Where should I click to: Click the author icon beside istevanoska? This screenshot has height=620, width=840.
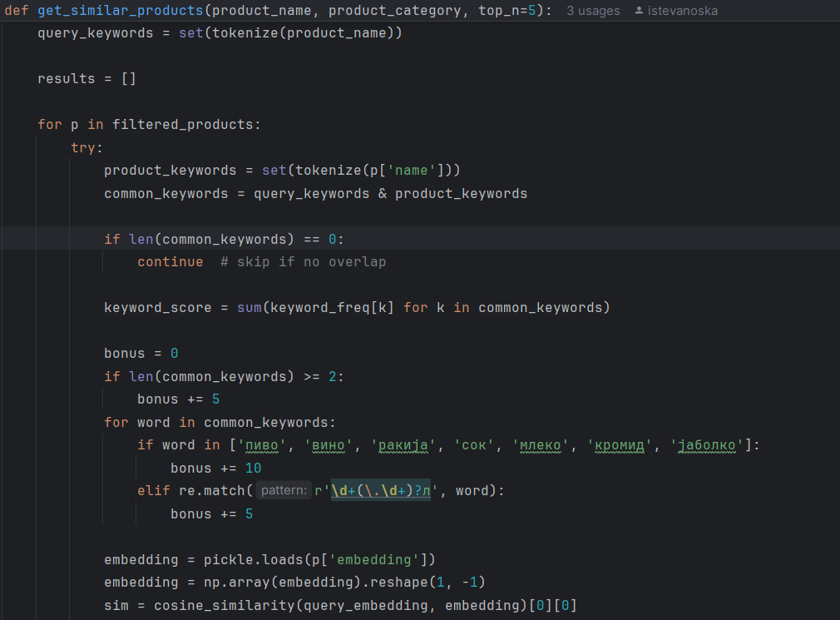click(x=638, y=11)
